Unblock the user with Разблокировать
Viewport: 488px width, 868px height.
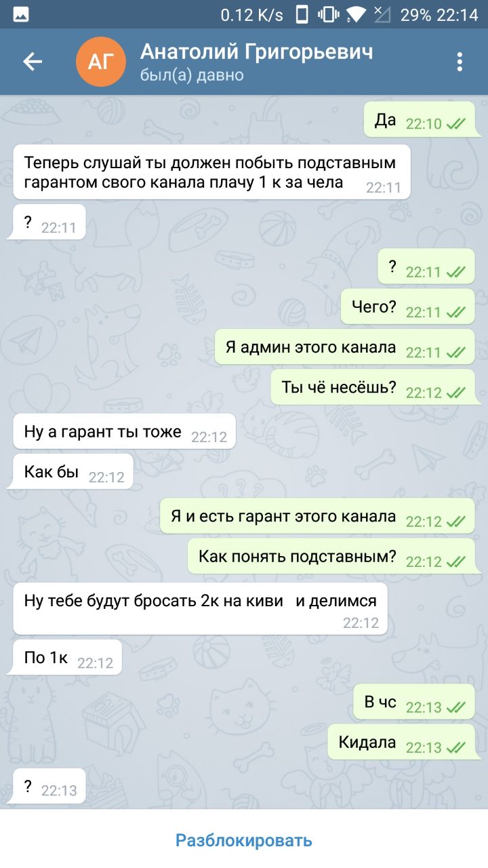(244, 840)
